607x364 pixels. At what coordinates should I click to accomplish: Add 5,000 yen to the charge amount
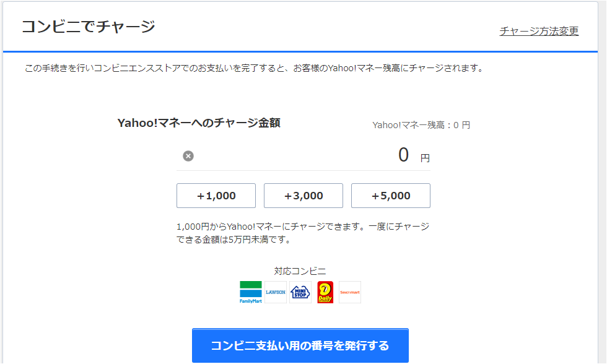click(391, 196)
